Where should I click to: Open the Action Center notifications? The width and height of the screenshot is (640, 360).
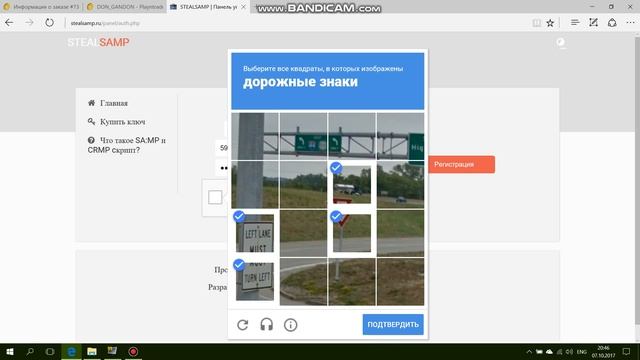coord(626,351)
